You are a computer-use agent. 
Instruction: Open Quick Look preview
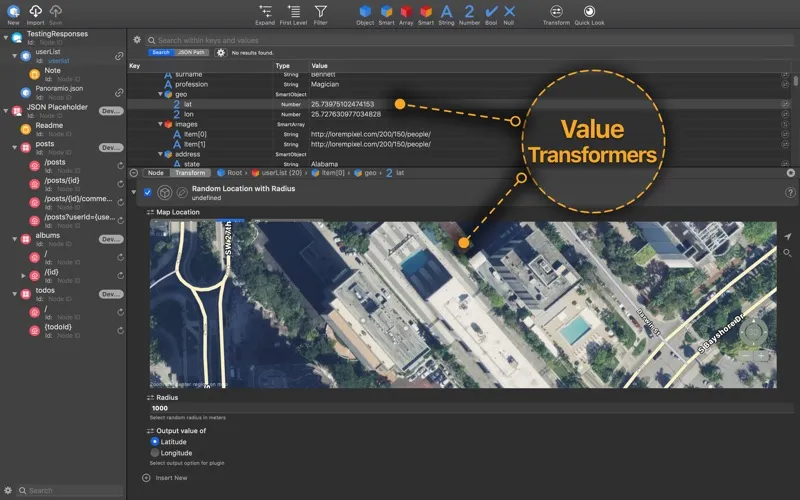click(x=589, y=11)
